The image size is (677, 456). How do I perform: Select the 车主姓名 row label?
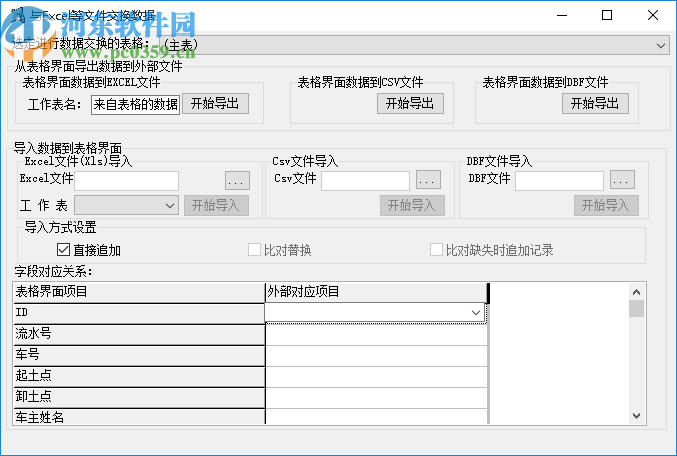coord(139,417)
